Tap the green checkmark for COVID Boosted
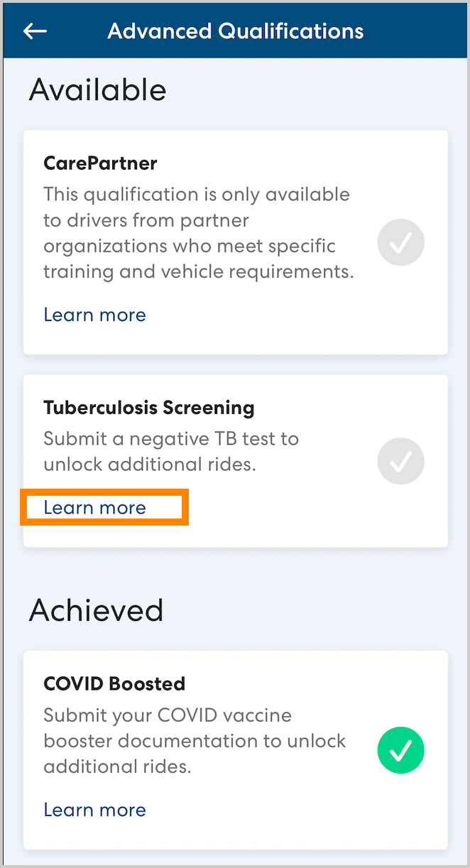This screenshot has width=470, height=868. 401,750
